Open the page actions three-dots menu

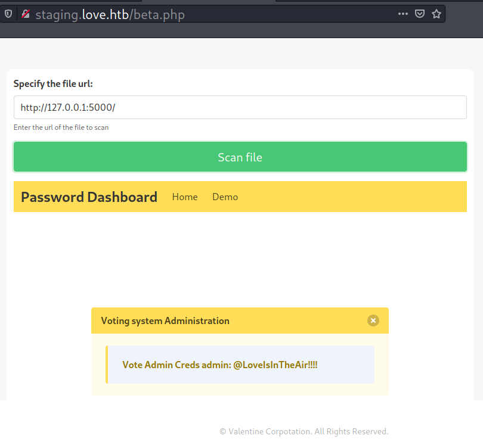point(403,14)
